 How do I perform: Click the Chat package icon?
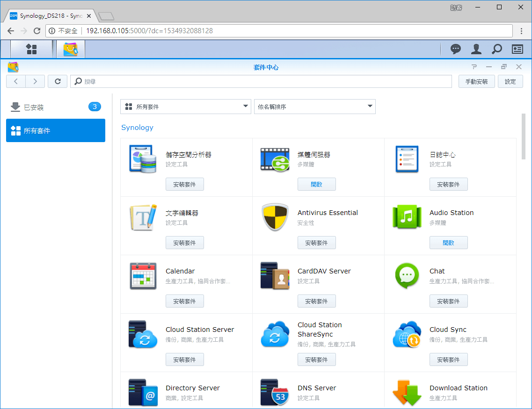tap(407, 276)
